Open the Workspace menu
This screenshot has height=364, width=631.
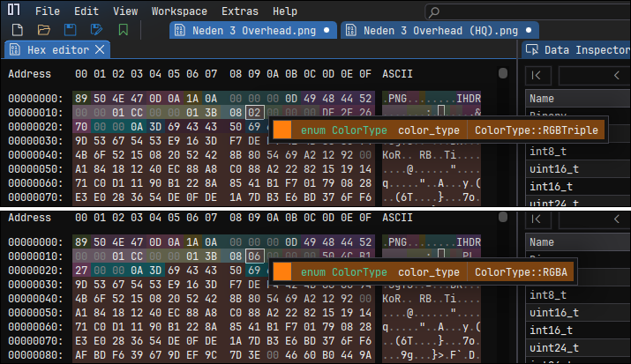click(179, 11)
